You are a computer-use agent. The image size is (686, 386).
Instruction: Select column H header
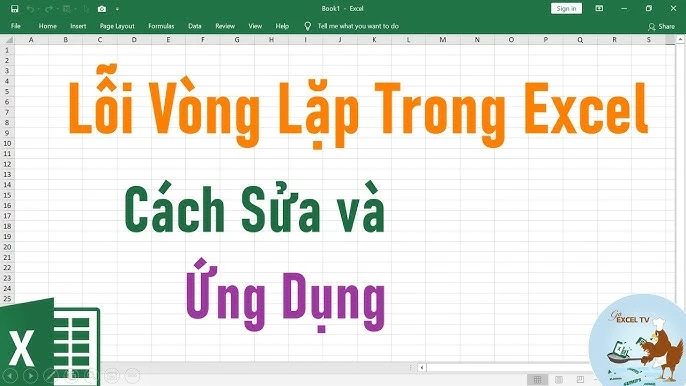(x=271, y=40)
